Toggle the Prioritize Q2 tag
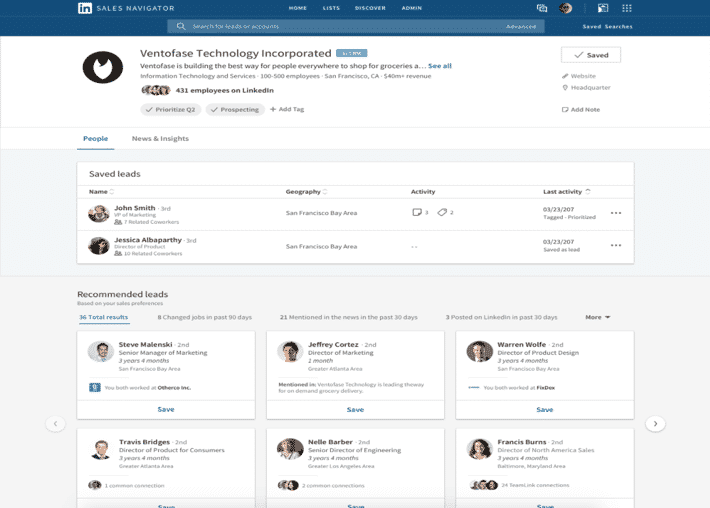 (170, 110)
